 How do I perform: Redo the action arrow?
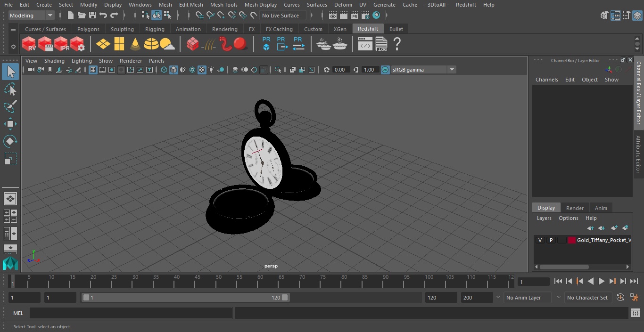tap(114, 16)
